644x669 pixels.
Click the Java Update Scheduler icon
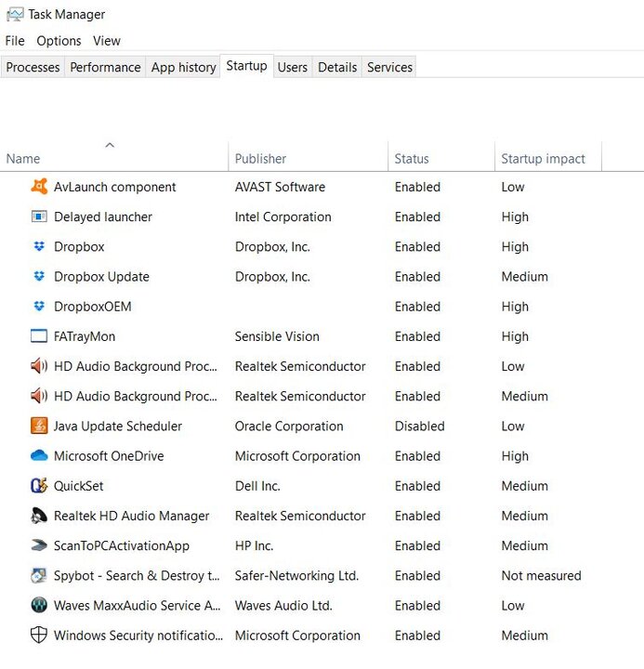[39, 426]
